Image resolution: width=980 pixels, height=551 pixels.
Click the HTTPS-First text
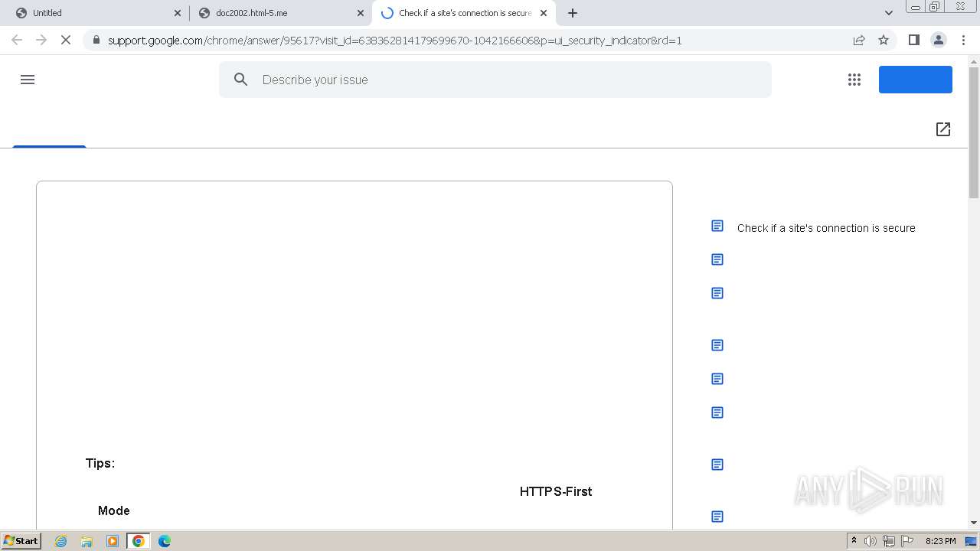[556, 491]
